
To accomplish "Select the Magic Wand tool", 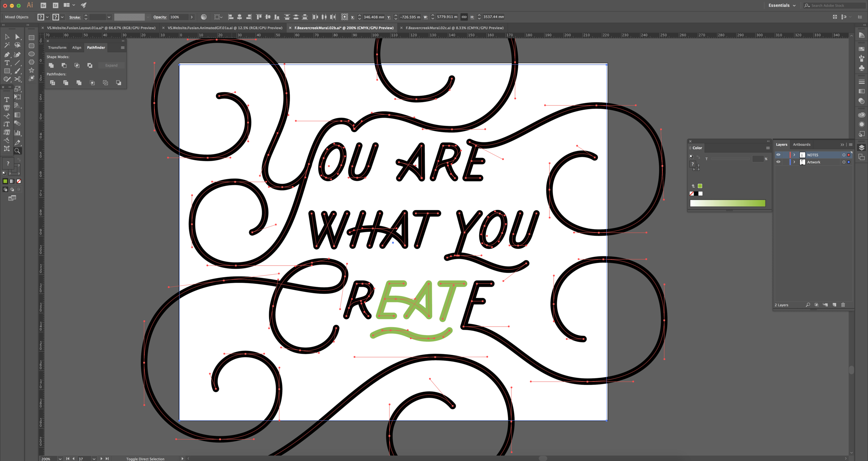I will coord(7,45).
